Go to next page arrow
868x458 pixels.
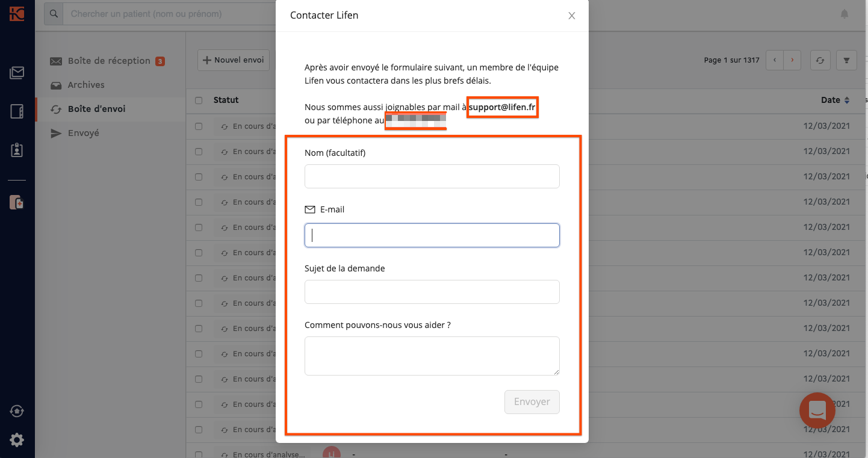click(x=792, y=60)
